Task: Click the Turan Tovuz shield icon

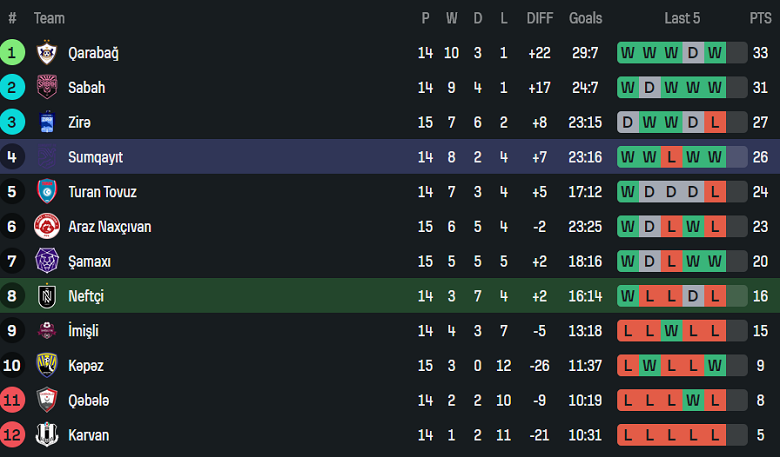Action: (46, 192)
